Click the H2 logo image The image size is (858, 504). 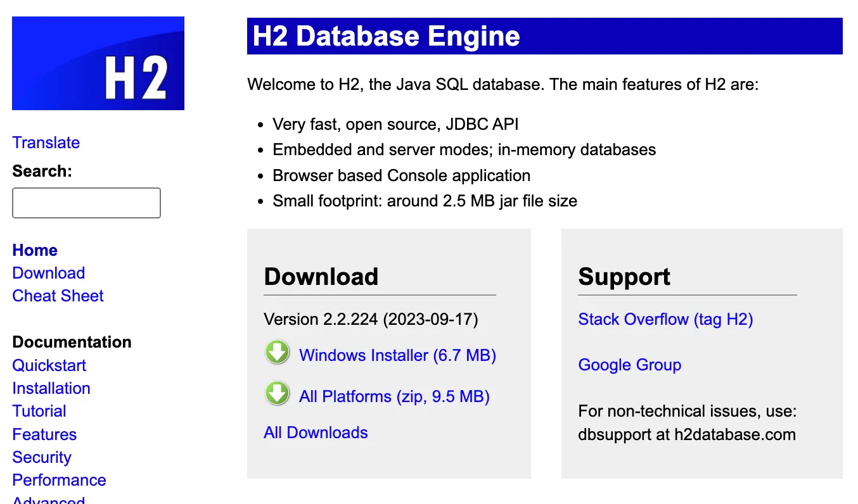(x=98, y=63)
